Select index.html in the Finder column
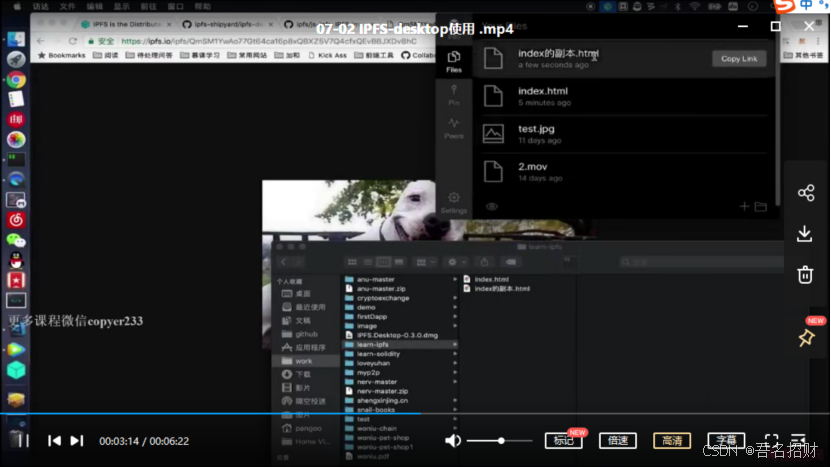The height and width of the screenshot is (467, 831). click(486, 279)
